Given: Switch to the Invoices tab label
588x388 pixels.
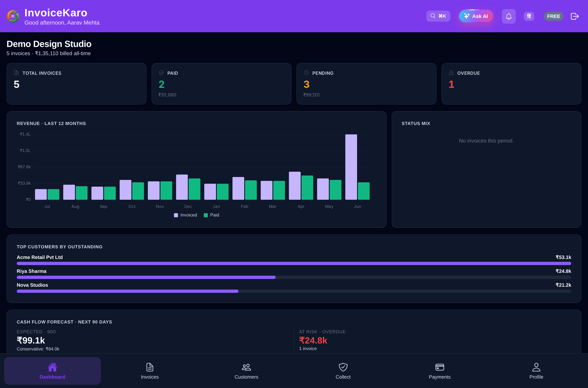Looking at the screenshot, I should coord(150,377).
